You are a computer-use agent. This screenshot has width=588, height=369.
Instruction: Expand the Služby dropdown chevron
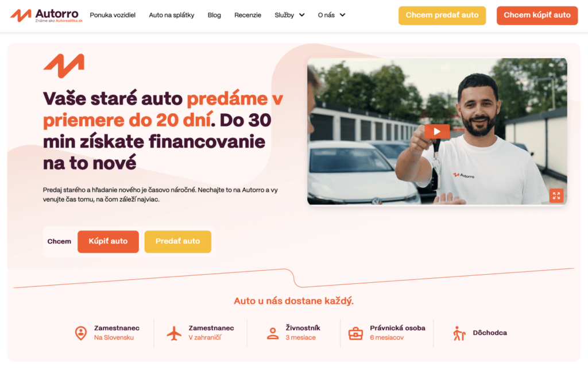(x=301, y=15)
